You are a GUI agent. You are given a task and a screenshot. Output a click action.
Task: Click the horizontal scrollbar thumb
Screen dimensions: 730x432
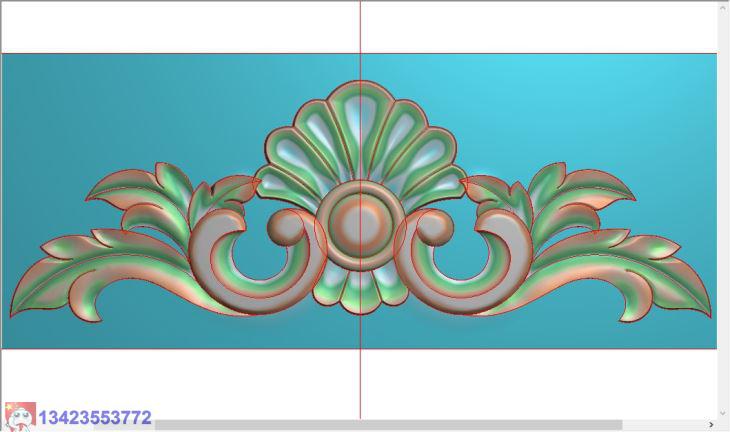pyautogui.click(x=388, y=425)
